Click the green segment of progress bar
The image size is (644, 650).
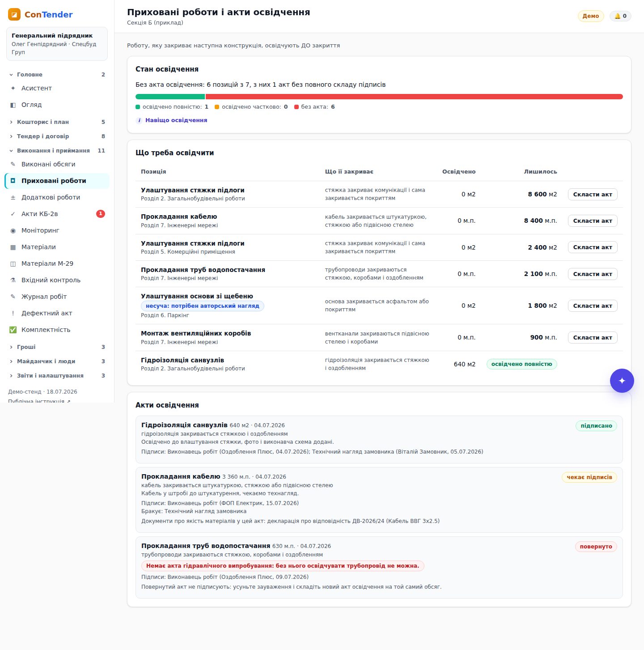click(170, 97)
